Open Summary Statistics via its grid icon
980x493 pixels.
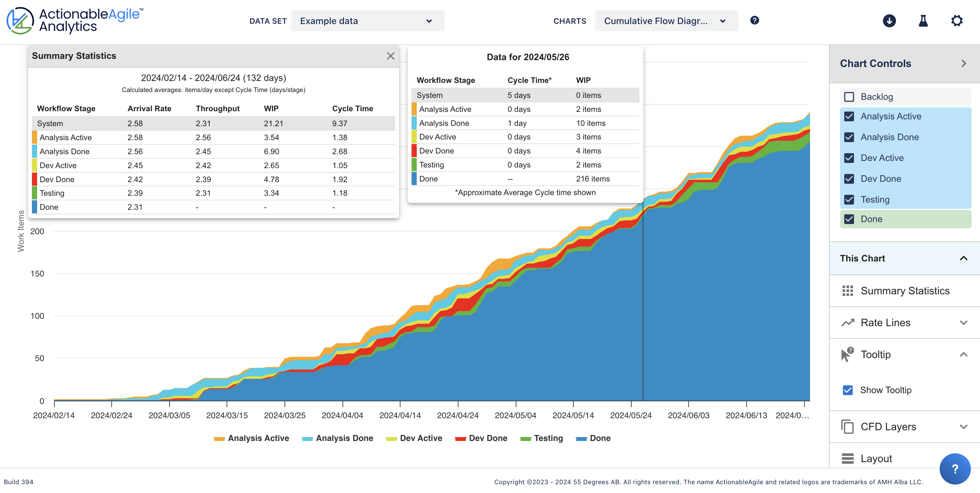click(x=847, y=290)
